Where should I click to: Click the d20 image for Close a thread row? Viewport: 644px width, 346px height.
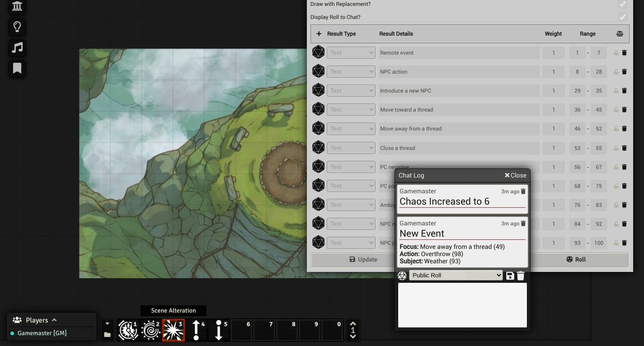pos(319,148)
